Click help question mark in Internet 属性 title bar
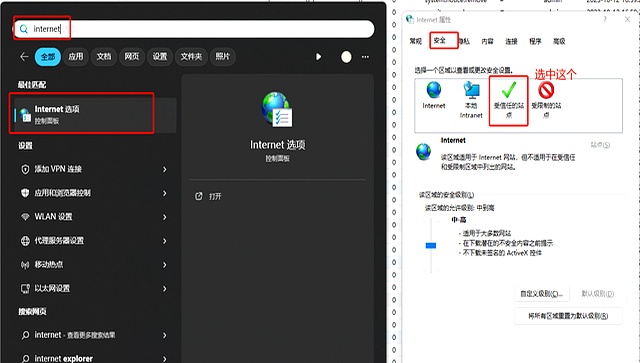Image resolution: width=640 pixels, height=363 pixels. point(605,19)
